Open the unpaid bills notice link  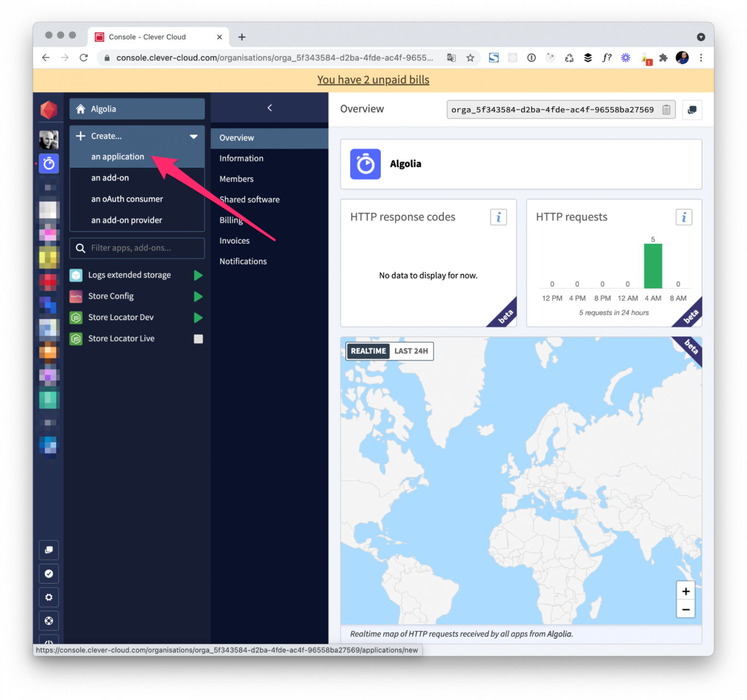[373, 80]
